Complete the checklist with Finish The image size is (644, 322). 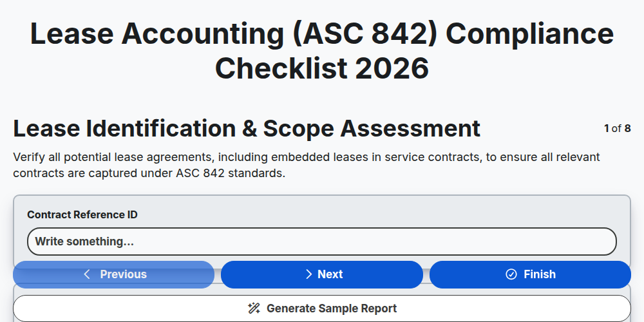530,274
